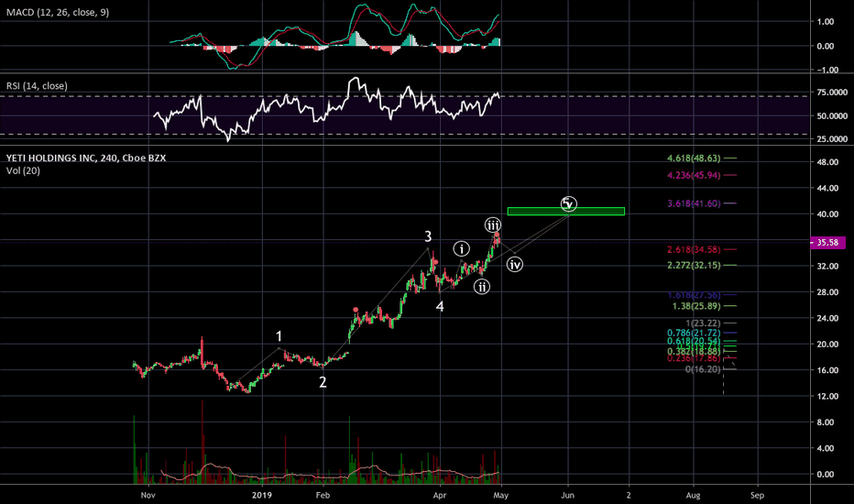The height and width of the screenshot is (504, 854).
Task: Click the MACD (12, 26, close, 9) indicator label
Action: tap(58, 12)
